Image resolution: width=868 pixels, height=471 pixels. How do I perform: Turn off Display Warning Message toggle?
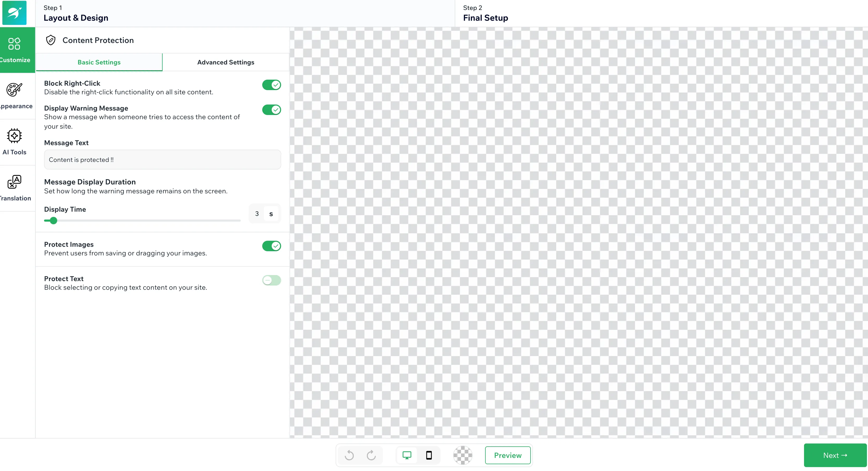(x=271, y=110)
